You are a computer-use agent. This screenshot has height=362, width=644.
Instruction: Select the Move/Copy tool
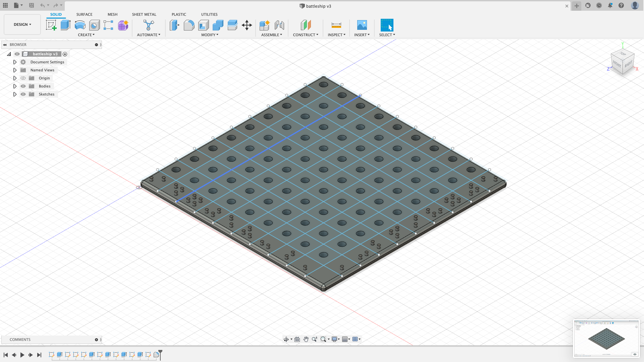click(247, 25)
